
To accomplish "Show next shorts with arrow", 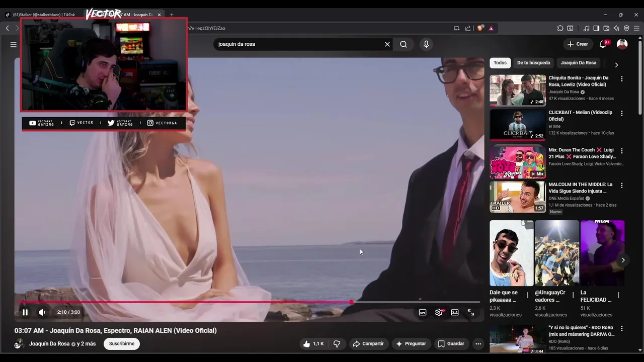I will click(623, 260).
